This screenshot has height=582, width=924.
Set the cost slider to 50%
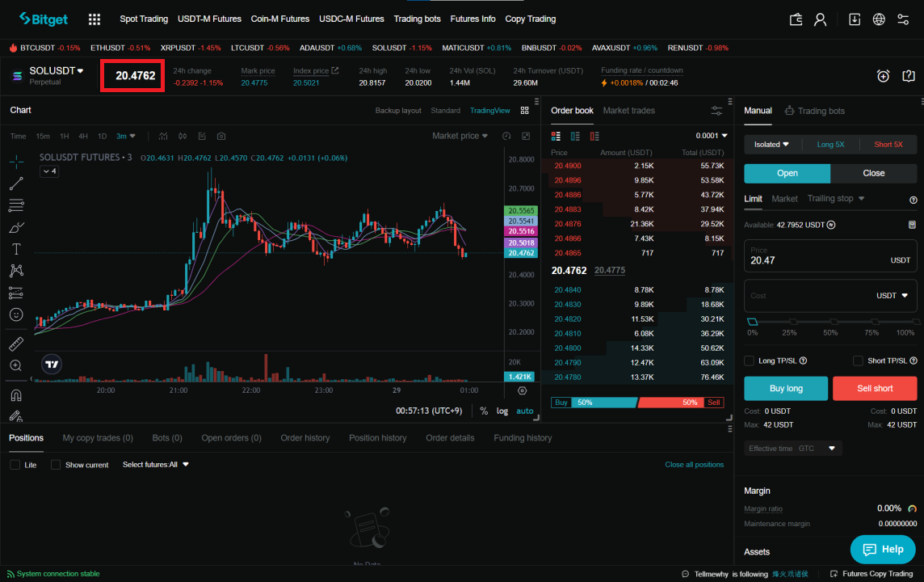point(834,322)
